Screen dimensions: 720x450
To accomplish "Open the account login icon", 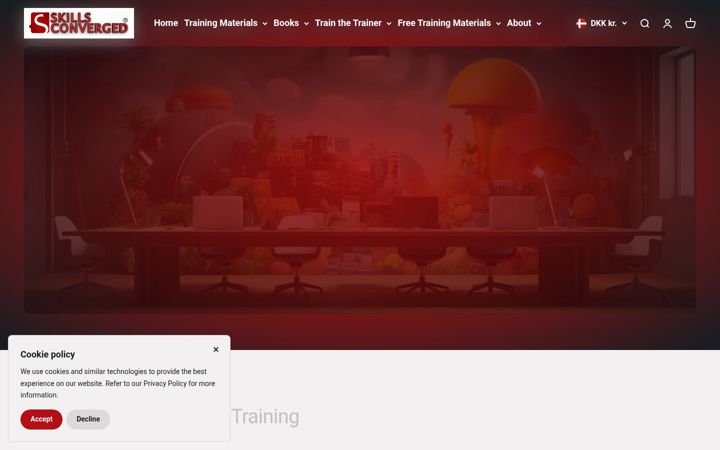I will (667, 23).
